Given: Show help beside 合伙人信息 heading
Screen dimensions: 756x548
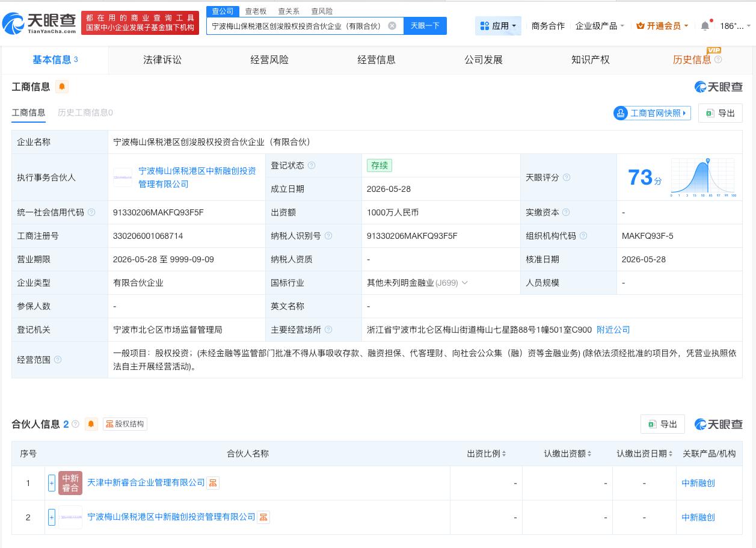Looking at the screenshot, I should coord(75,424).
